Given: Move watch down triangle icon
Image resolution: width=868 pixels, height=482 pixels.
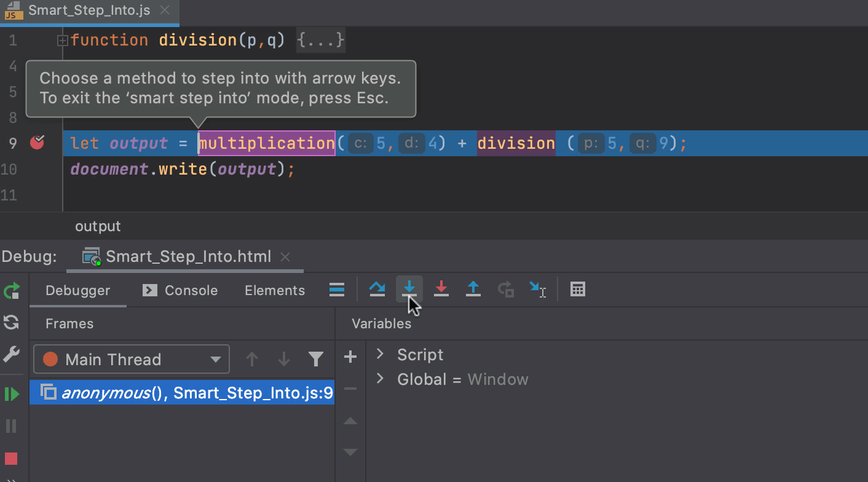Looking at the screenshot, I should click(x=350, y=452).
